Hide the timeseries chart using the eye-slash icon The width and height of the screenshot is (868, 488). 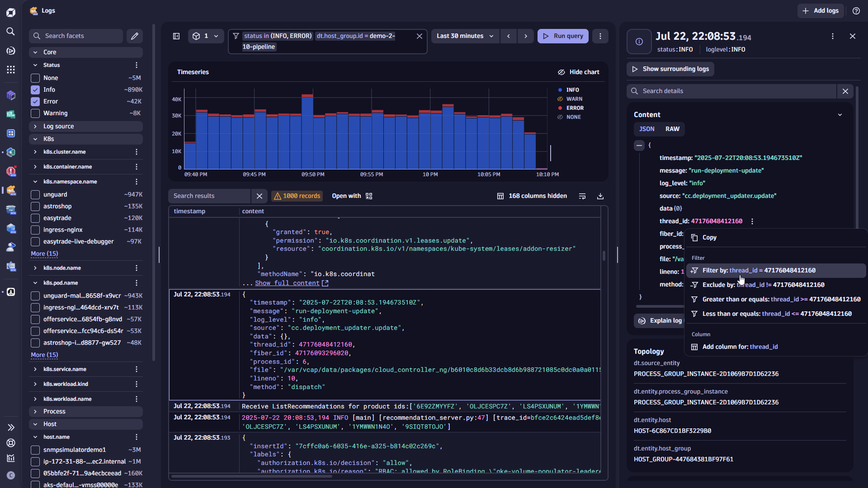click(561, 72)
